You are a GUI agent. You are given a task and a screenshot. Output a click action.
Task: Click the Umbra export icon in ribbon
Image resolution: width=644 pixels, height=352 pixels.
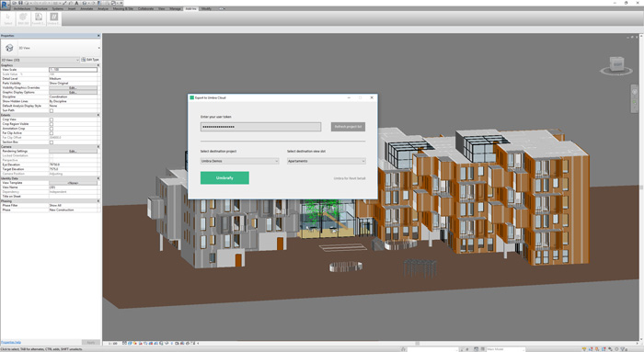53,17
